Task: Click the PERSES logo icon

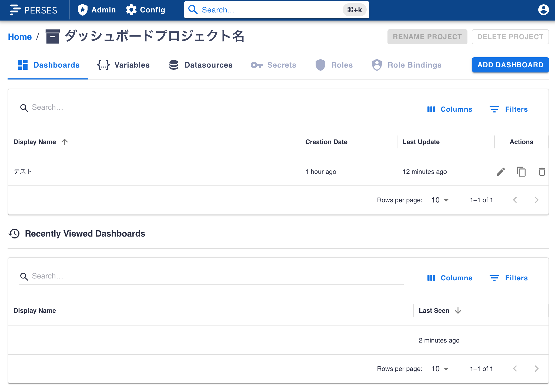Action: click(x=15, y=10)
